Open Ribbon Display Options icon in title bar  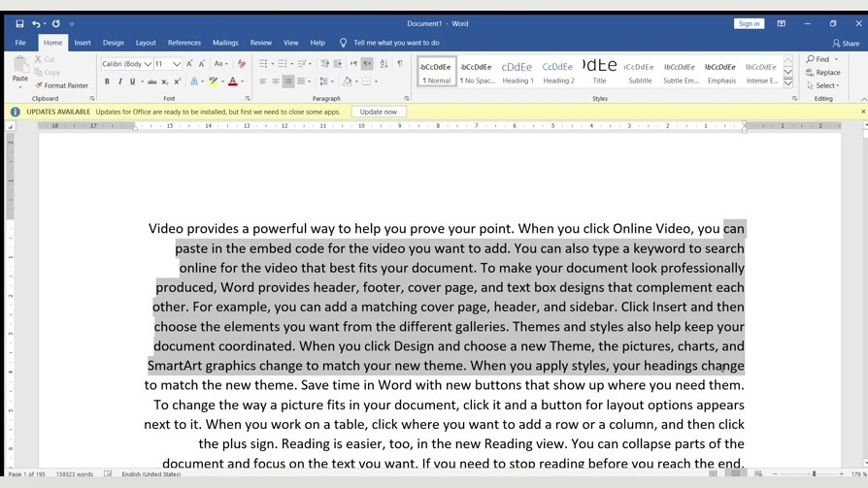coord(781,24)
